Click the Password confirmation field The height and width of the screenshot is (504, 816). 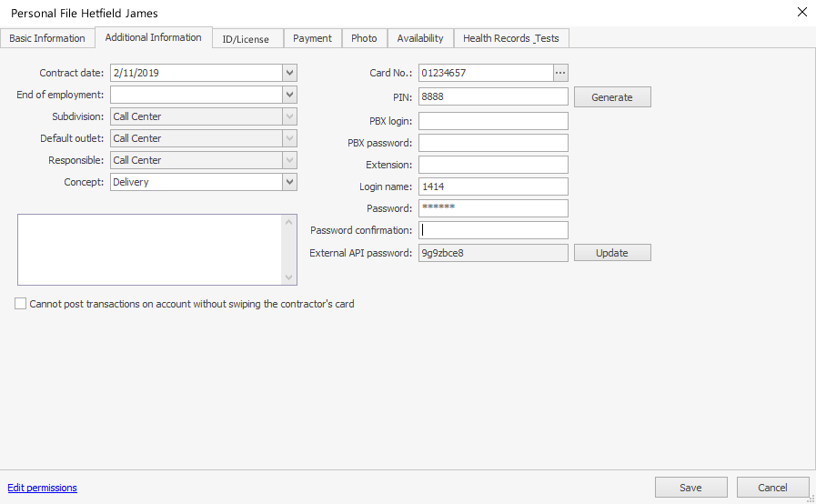[x=493, y=230]
